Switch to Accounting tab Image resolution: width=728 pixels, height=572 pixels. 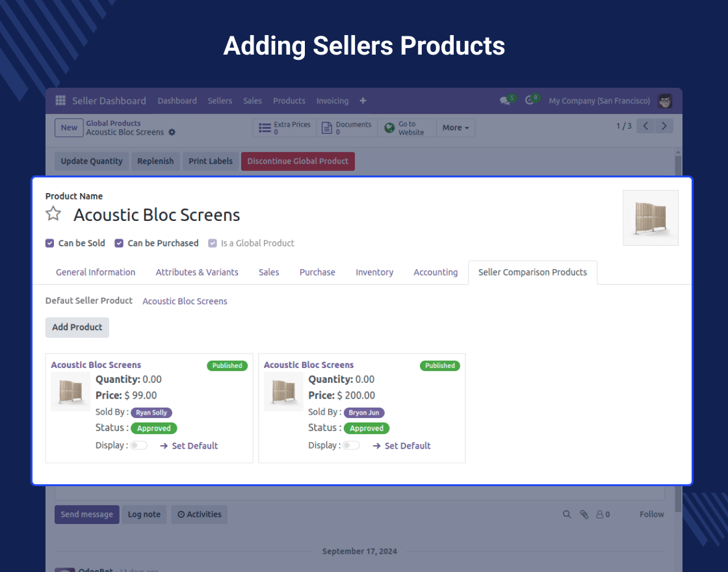(x=435, y=272)
